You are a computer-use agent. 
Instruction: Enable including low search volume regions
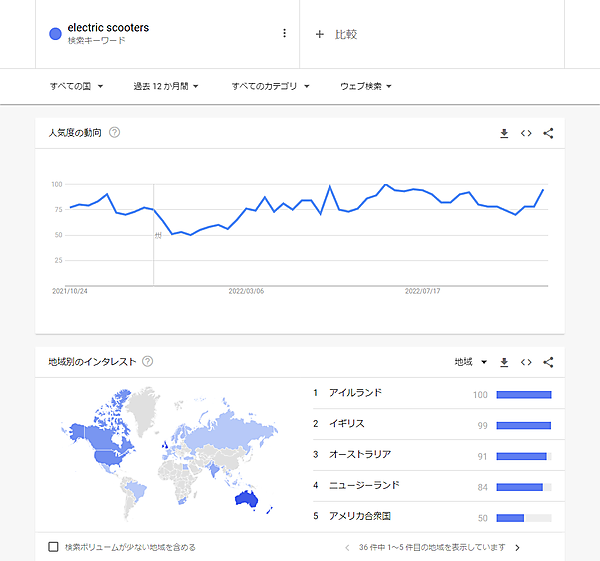(x=54, y=547)
